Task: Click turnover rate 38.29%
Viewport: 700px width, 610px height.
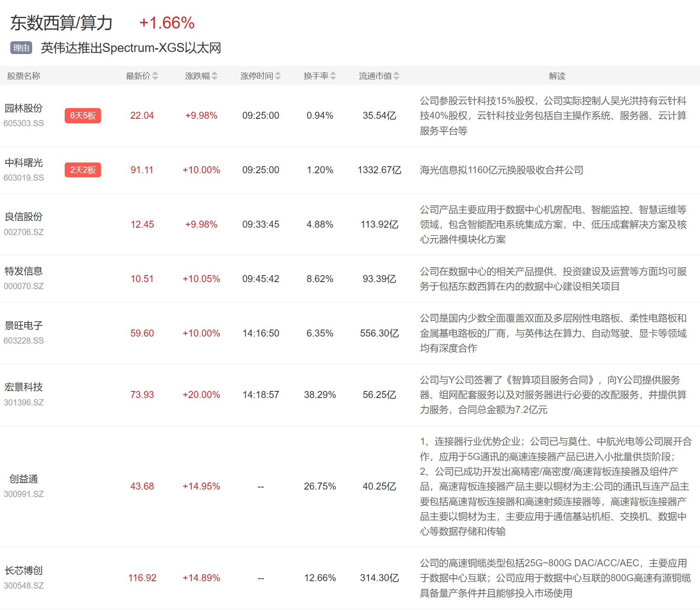Action: tap(320, 395)
